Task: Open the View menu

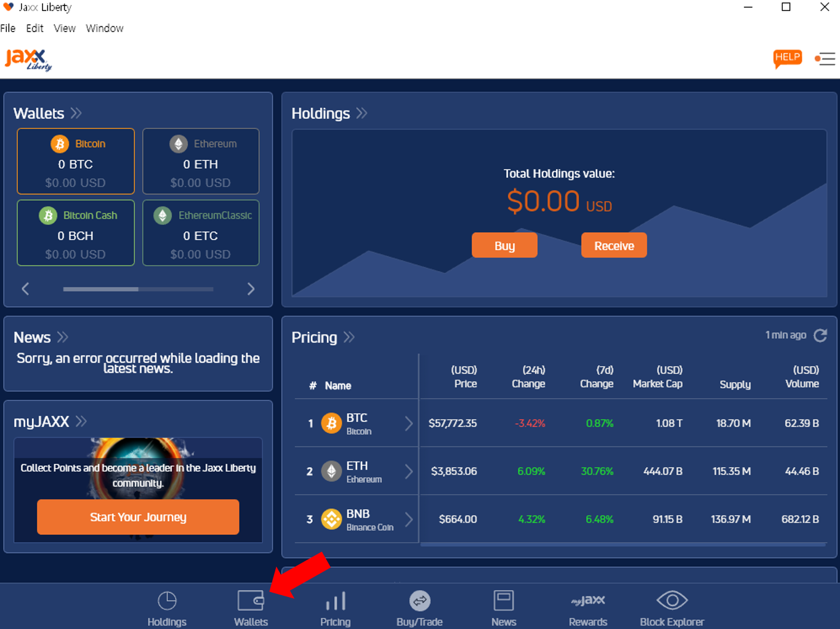Action: [65, 28]
